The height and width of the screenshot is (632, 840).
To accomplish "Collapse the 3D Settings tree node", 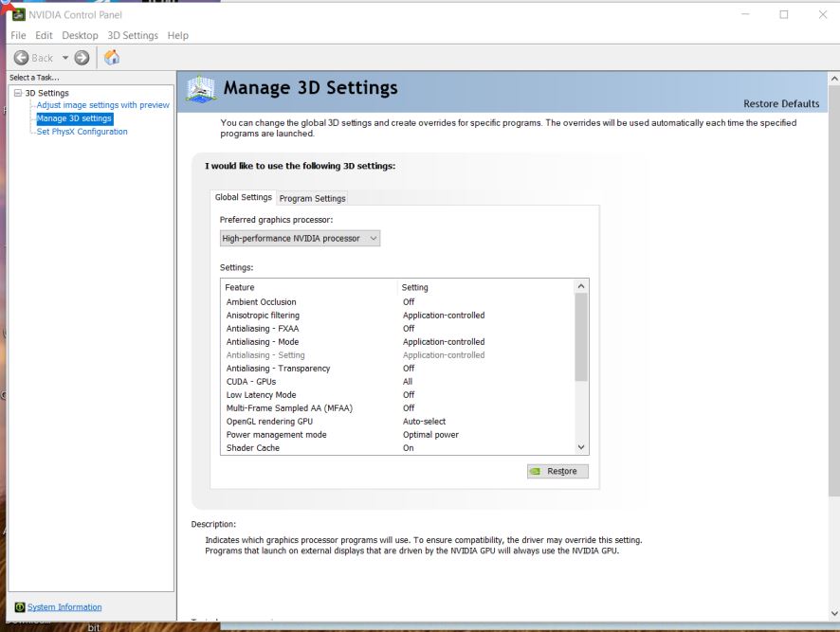I will click(18, 93).
